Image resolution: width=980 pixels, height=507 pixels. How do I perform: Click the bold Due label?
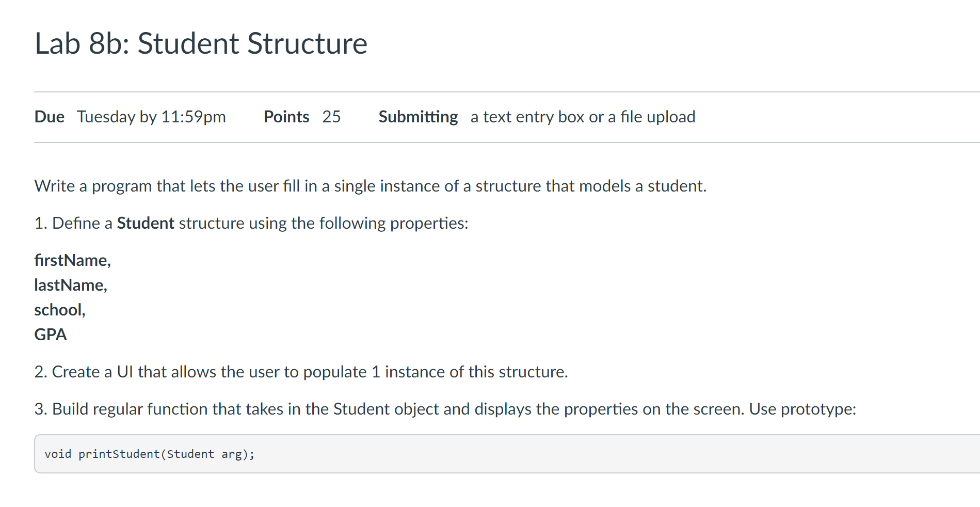pos(49,117)
